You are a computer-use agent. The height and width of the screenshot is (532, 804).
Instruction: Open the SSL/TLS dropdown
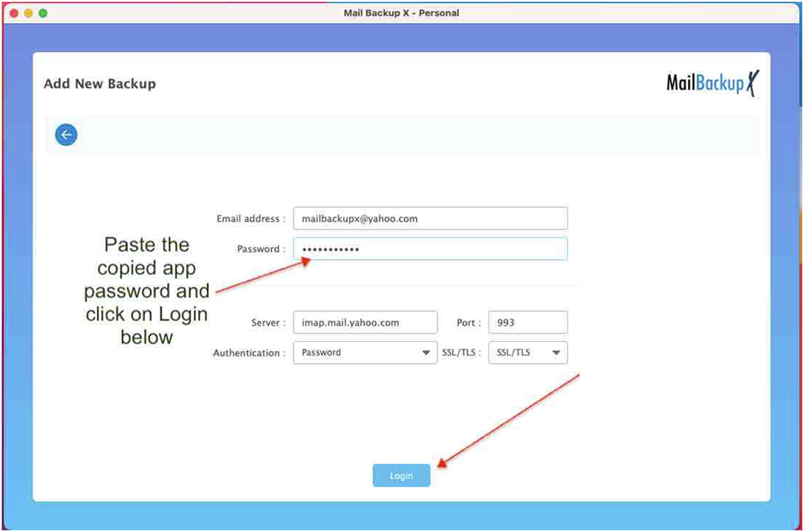point(528,353)
